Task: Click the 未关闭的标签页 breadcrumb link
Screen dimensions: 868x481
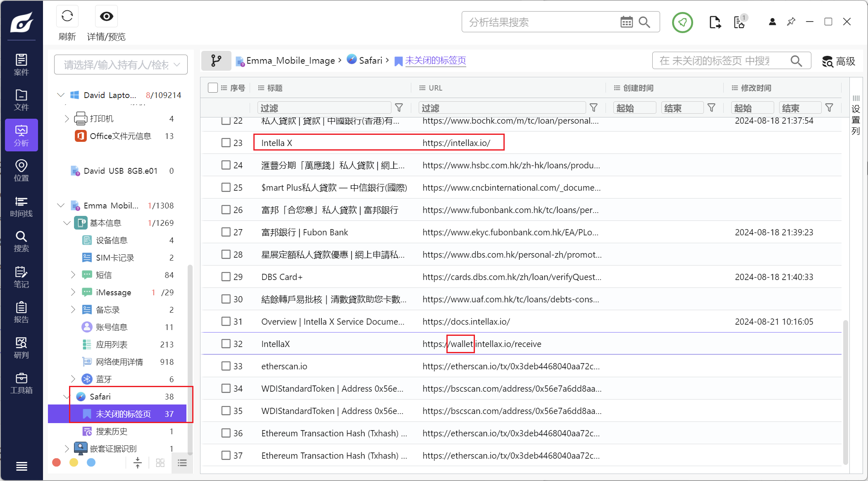Action: point(435,60)
